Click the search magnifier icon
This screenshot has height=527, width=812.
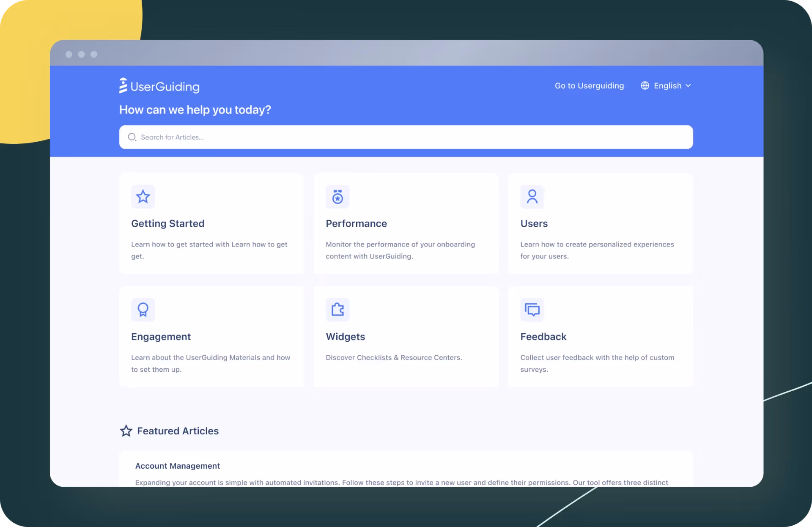point(132,137)
